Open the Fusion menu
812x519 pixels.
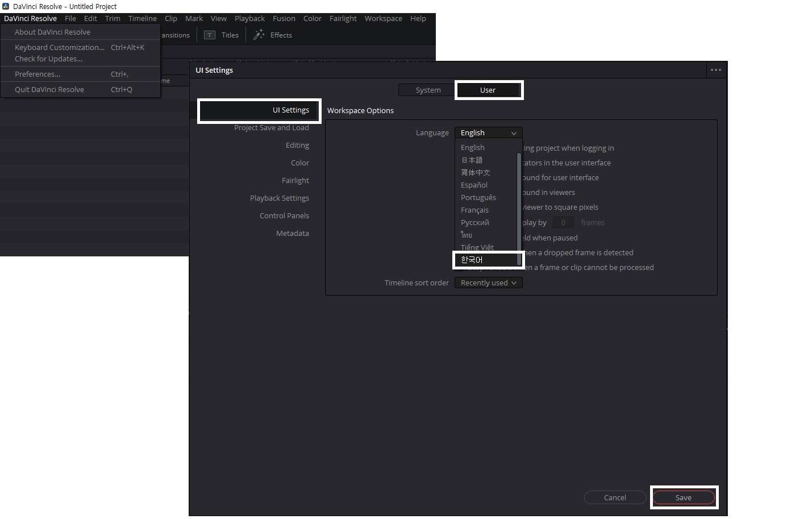pos(284,18)
